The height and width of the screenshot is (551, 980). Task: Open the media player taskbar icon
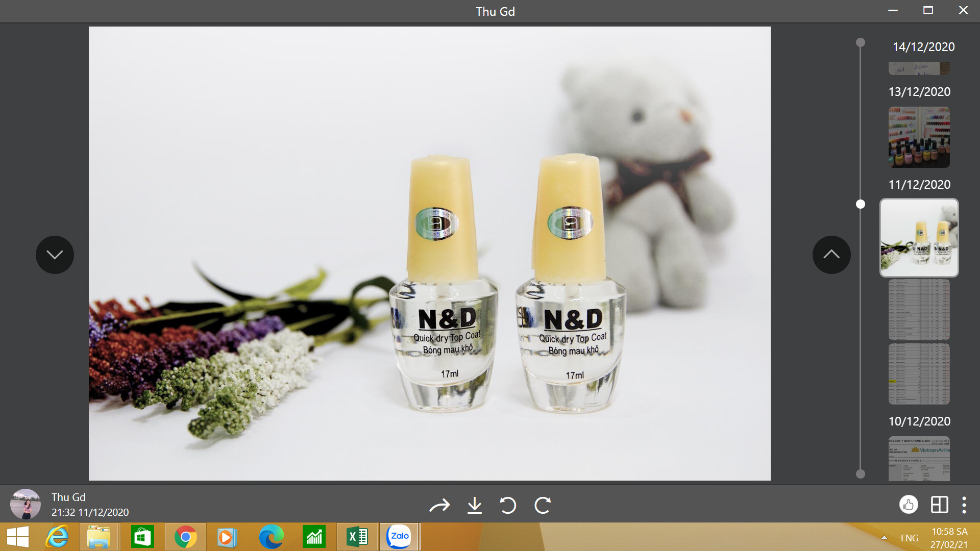coord(226,537)
